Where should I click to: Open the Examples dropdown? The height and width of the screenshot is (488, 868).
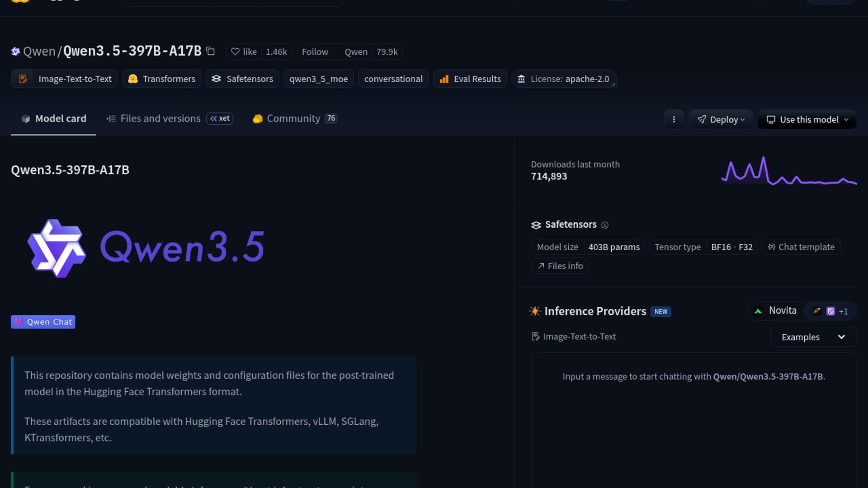[813, 337]
